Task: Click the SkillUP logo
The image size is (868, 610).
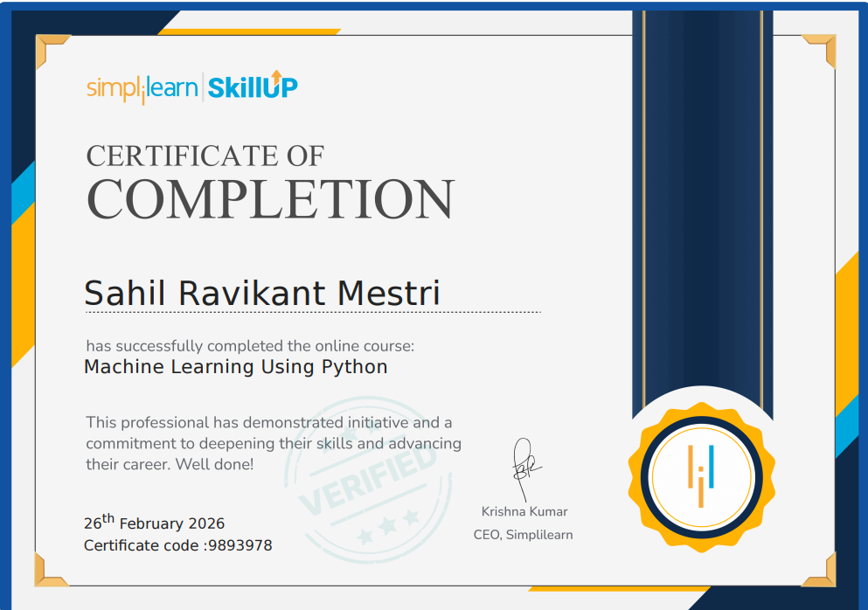Action: (253, 86)
